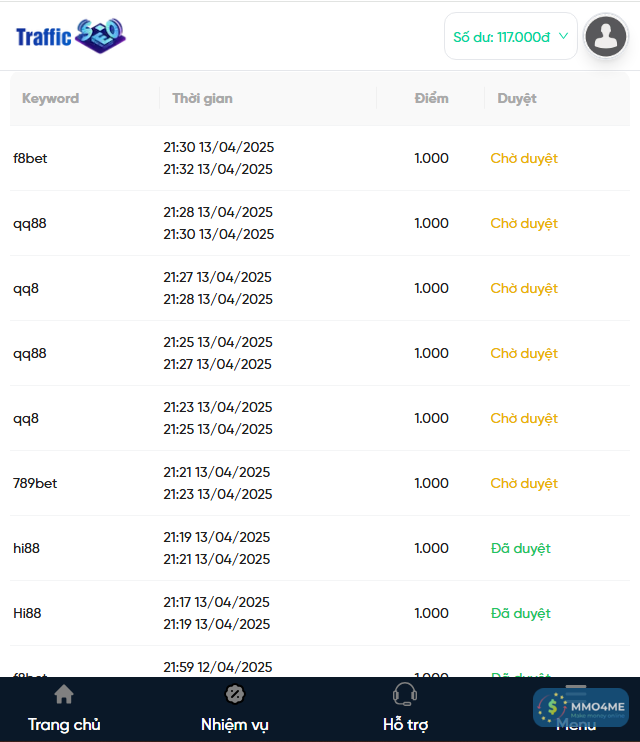Click the home icon in bottom bar
Viewport: 640px width, 742px height.
click(x=64, y=694)
